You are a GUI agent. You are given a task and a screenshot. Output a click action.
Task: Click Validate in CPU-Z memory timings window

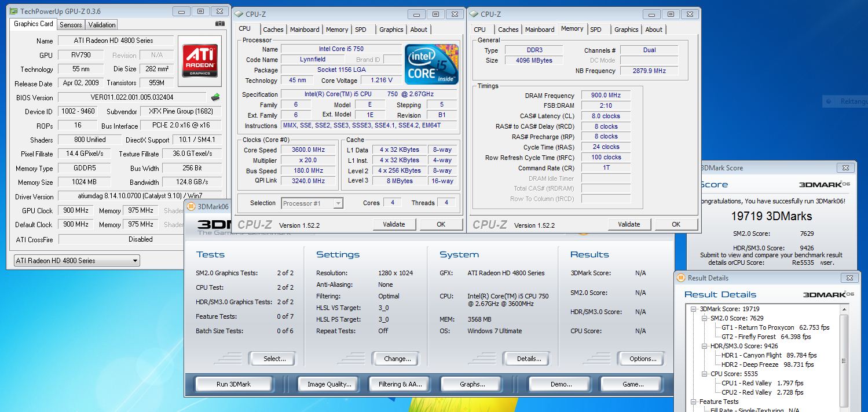point(629,224)
